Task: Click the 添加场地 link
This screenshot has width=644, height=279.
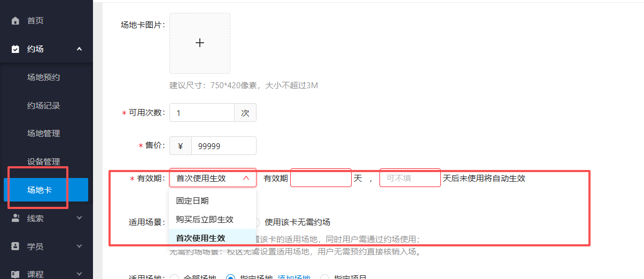Action: pyautogui.click(x=293, y=278)
